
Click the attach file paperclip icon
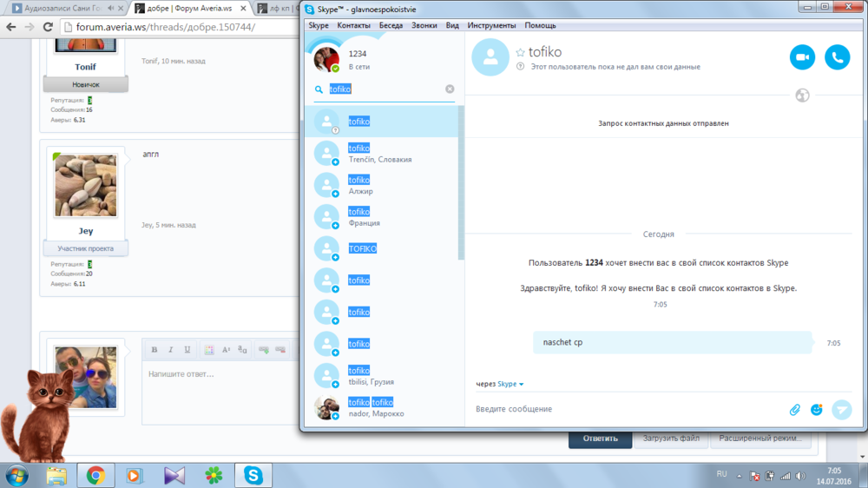coord(794,410)
